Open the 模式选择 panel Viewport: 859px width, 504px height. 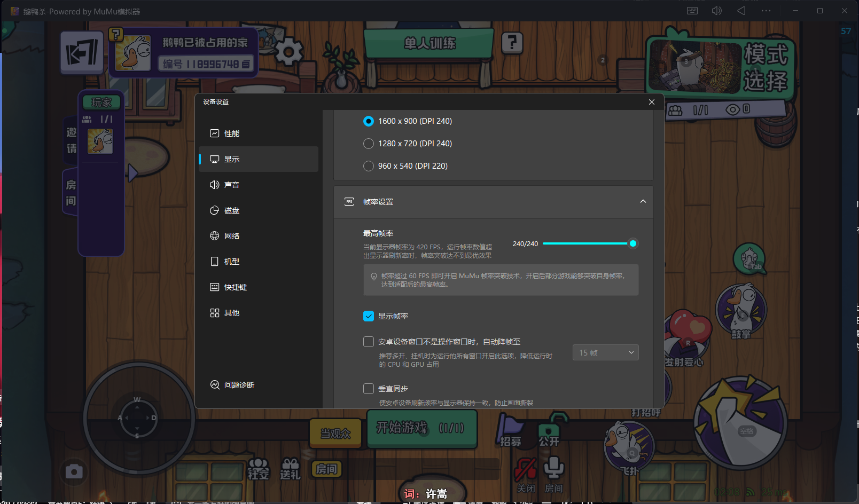[x=720, y=67]
